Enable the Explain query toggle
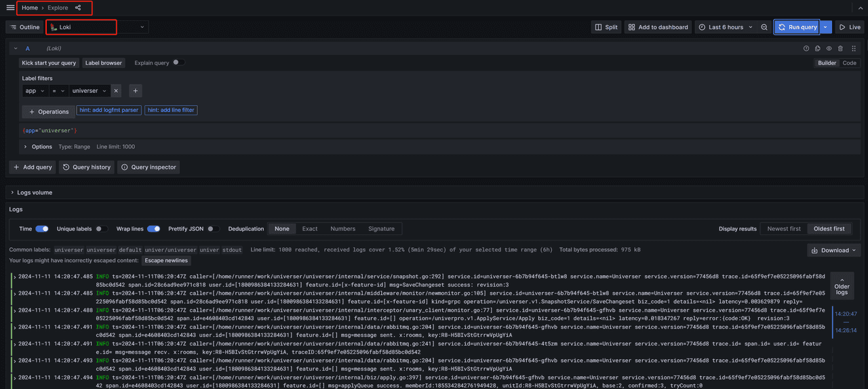 (178, 62)
